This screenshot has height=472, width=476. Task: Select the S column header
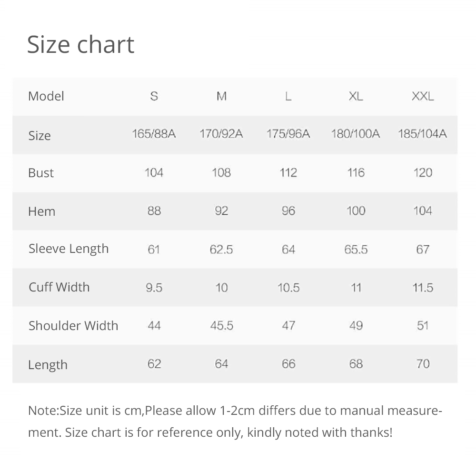point(154,96)
